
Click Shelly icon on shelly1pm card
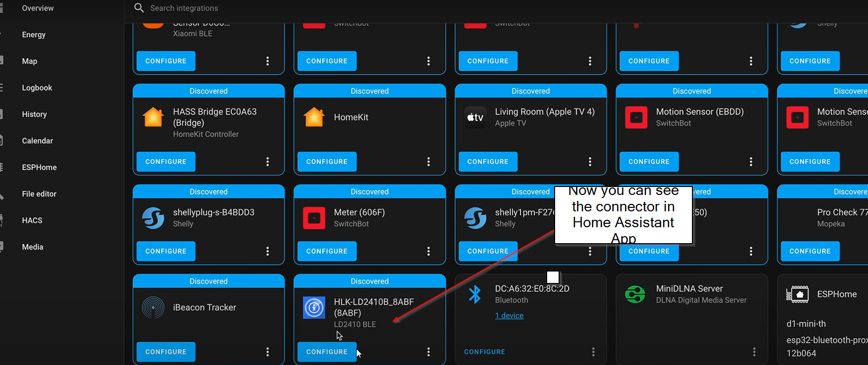(475, 218)
